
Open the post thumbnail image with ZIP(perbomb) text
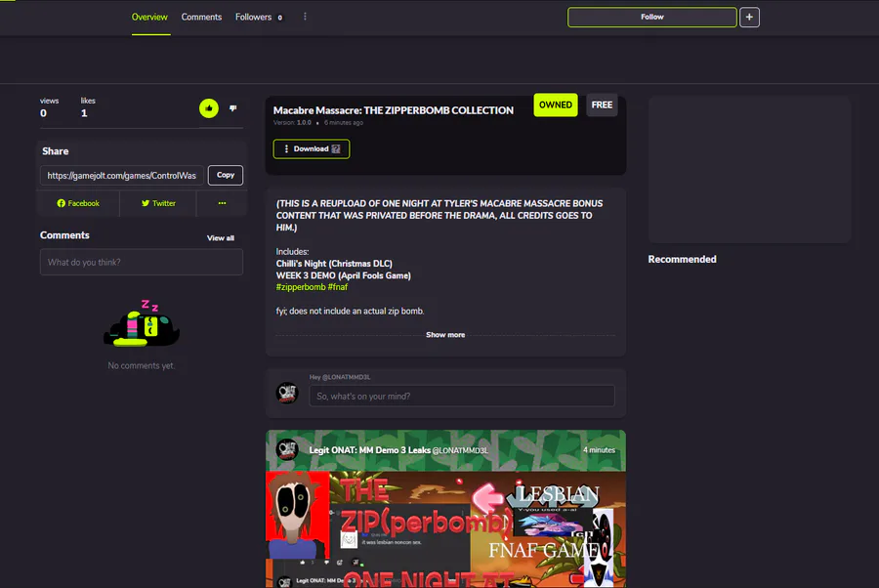click(445, 529)
